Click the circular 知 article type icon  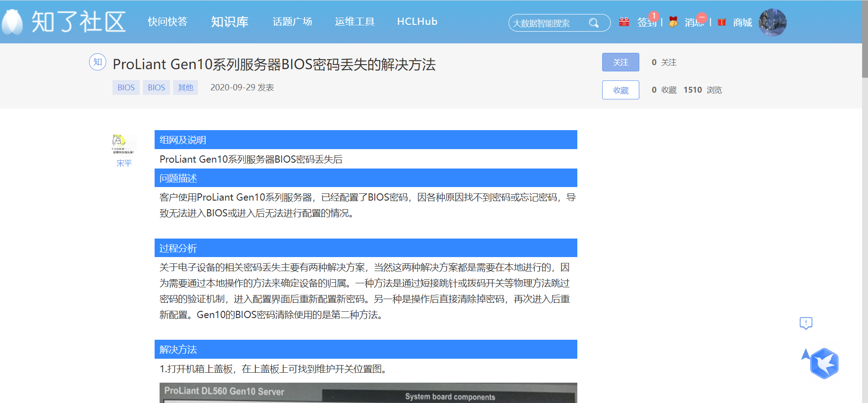(98, 62)
